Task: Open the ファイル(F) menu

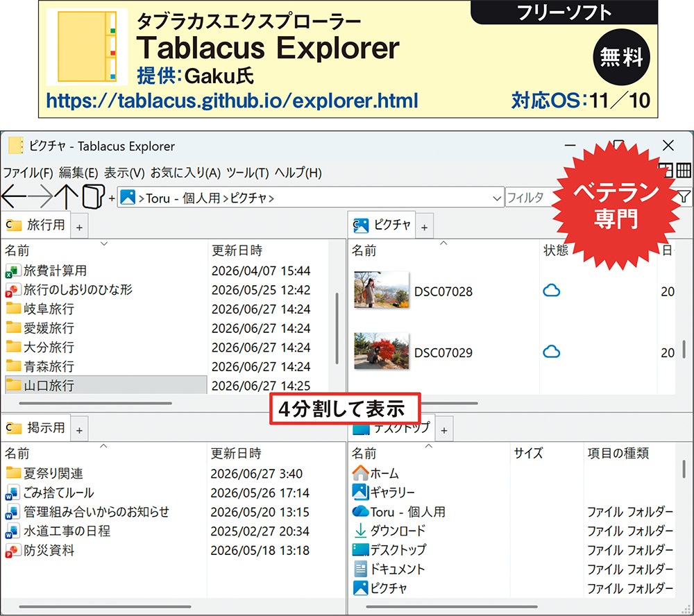Action: (x=28, y=173)
